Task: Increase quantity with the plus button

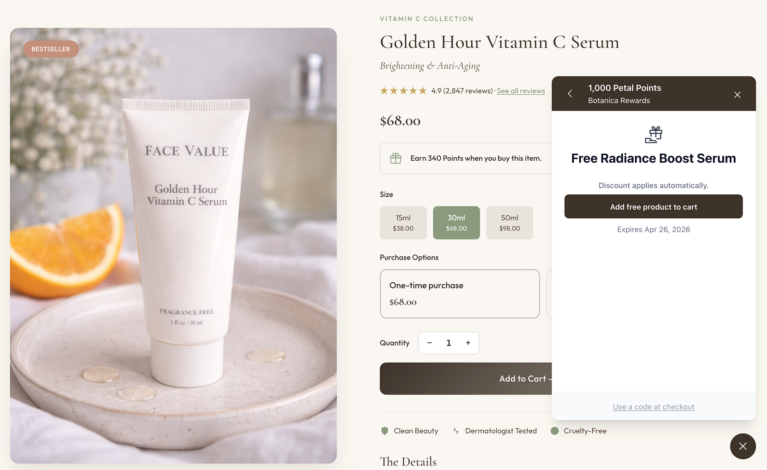Action: click(x=468, y=343)
